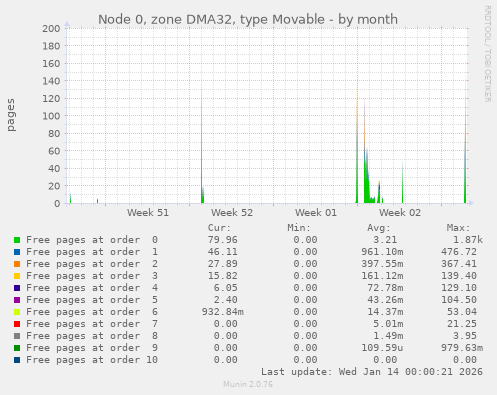Click the average value 3.21
Image resolution: width=497 pixels, height=395 pixels.
pyautogui.click(x=385, y=240)
